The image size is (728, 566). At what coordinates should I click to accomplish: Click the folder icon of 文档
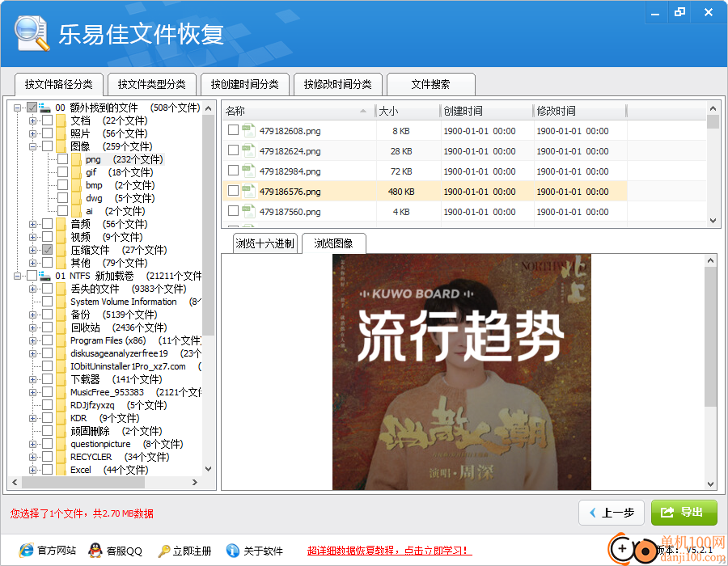tap(61, 120)
